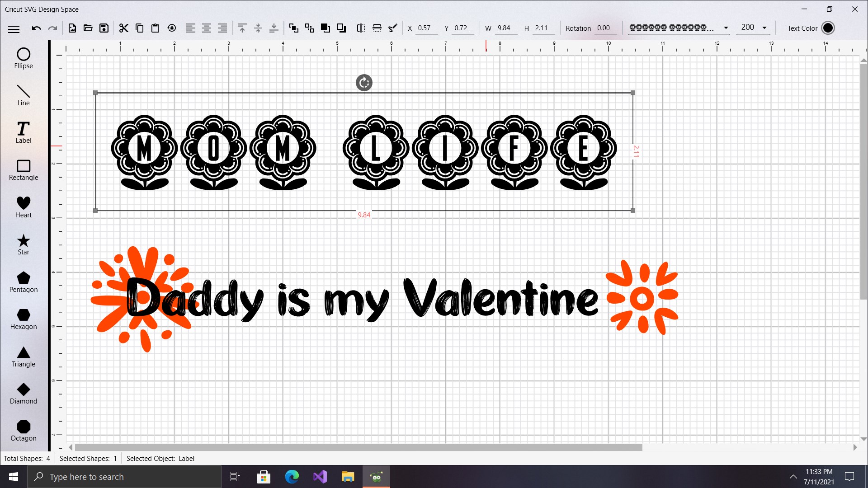Click the Total Shapes status text

[27, 458]
